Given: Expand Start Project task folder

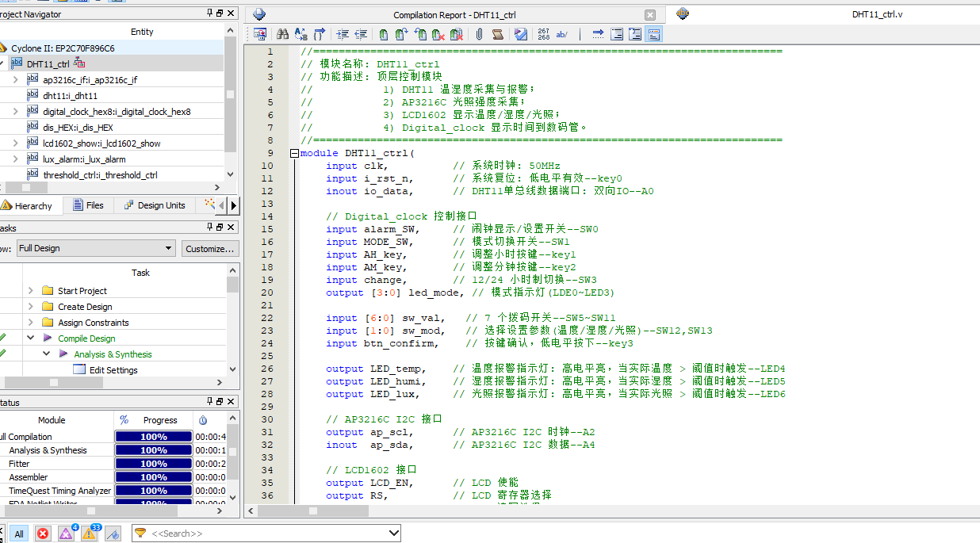Looking at the screenshot, I should click(x=30, y=291).
